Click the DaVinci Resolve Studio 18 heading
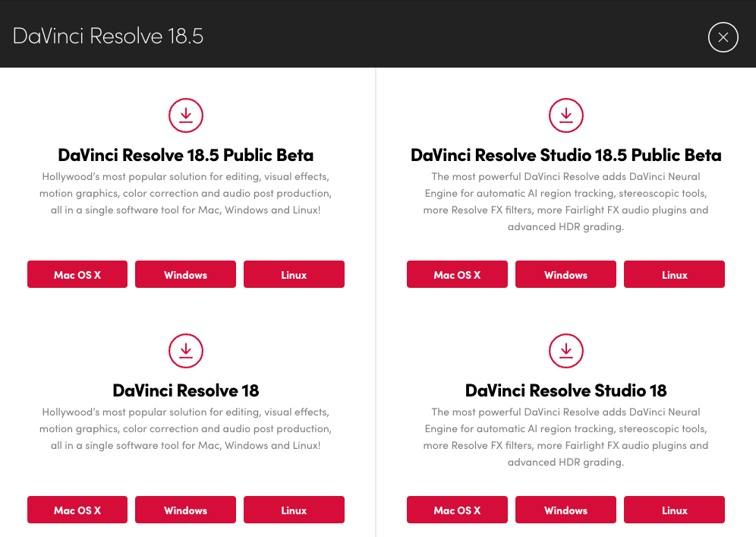 click(x=565, y=390)
